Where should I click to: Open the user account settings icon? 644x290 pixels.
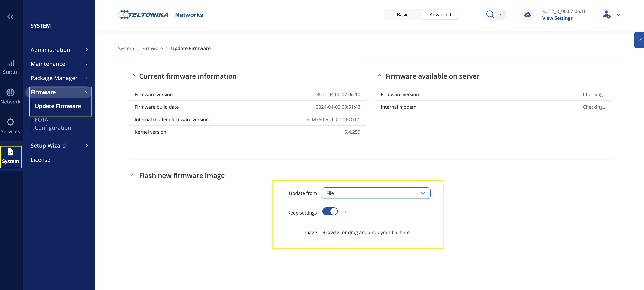click(x=607, y=15)
